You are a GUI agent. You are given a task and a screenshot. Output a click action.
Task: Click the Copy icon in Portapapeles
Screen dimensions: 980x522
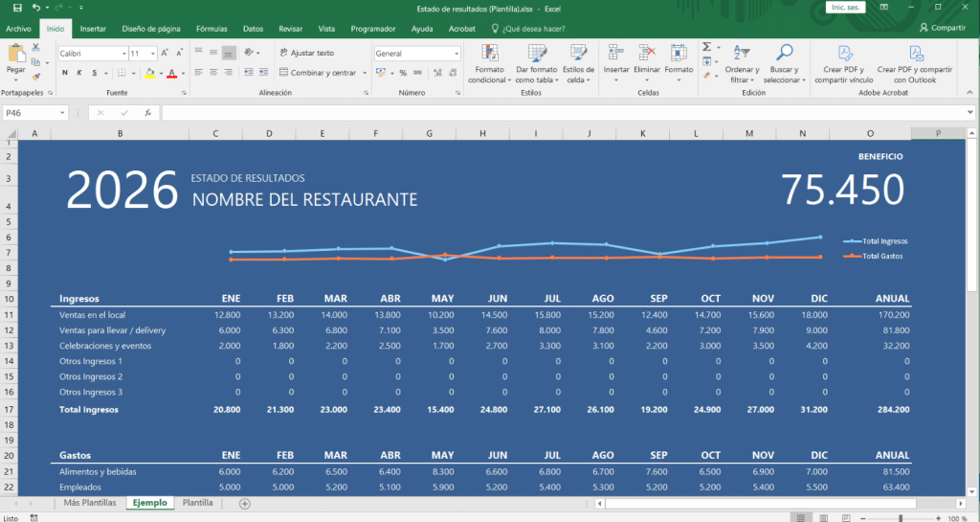pyautogui.click(x=35, y=62)
